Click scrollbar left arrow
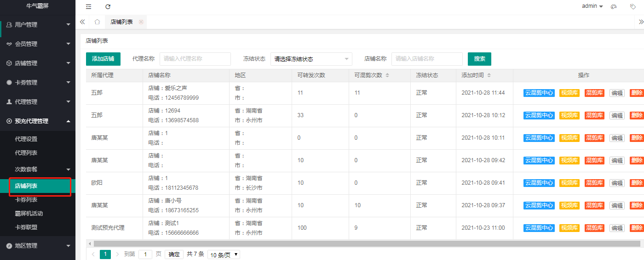 coord(90,243)
